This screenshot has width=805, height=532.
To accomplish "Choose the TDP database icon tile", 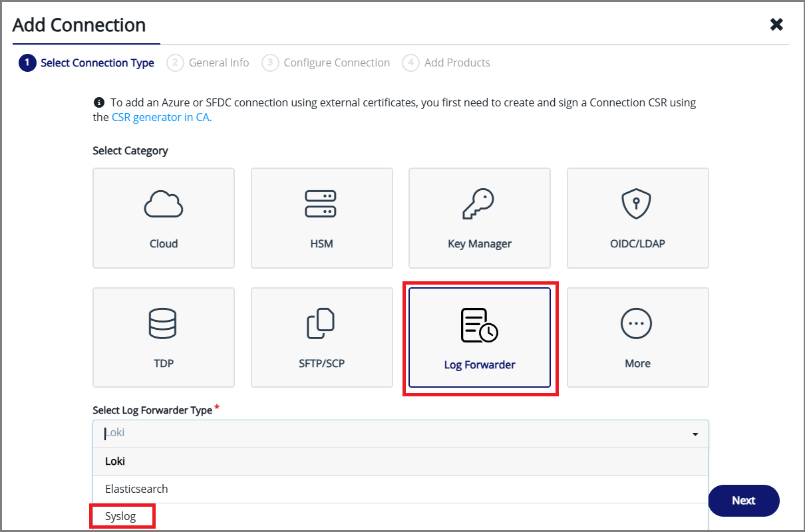I will 163,325.
